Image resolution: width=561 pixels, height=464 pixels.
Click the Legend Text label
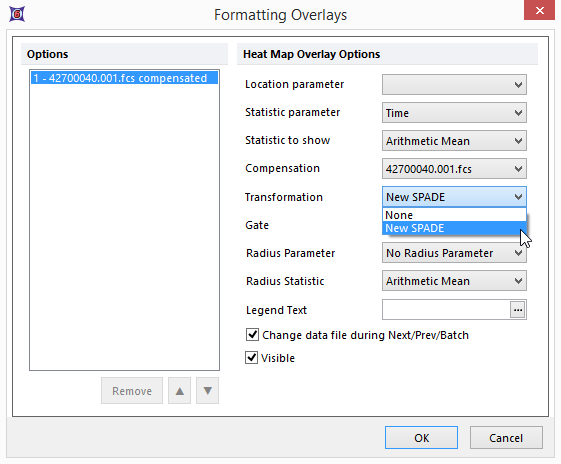pos(276,310)
